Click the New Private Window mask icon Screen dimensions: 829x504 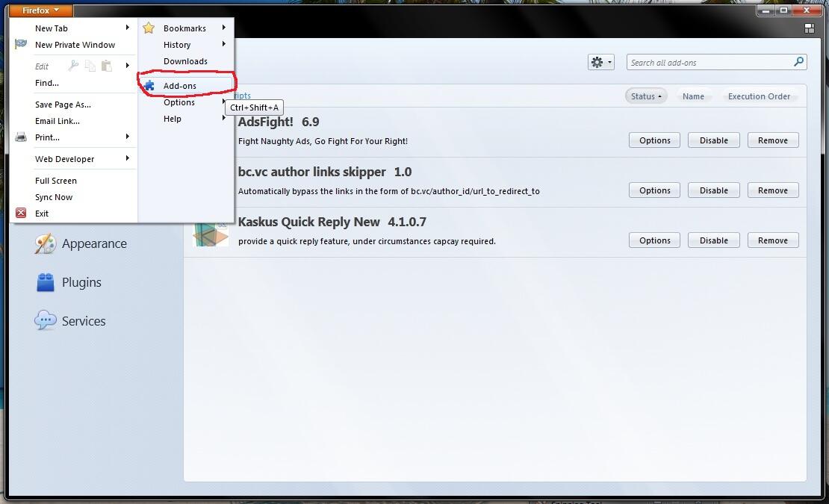tap(21, 44)
